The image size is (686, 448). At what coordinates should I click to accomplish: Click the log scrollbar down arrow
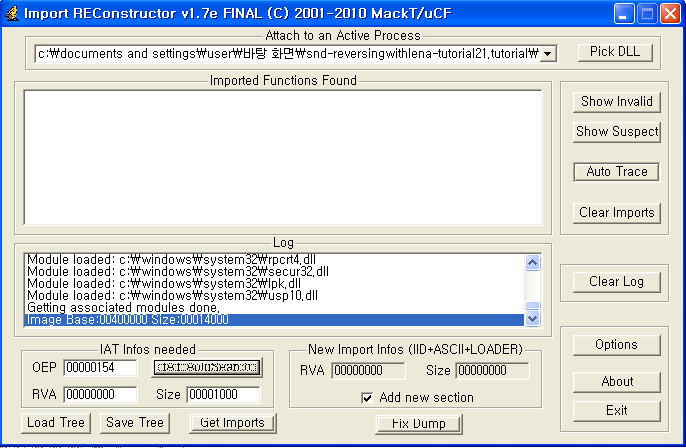tap(532, 318)
